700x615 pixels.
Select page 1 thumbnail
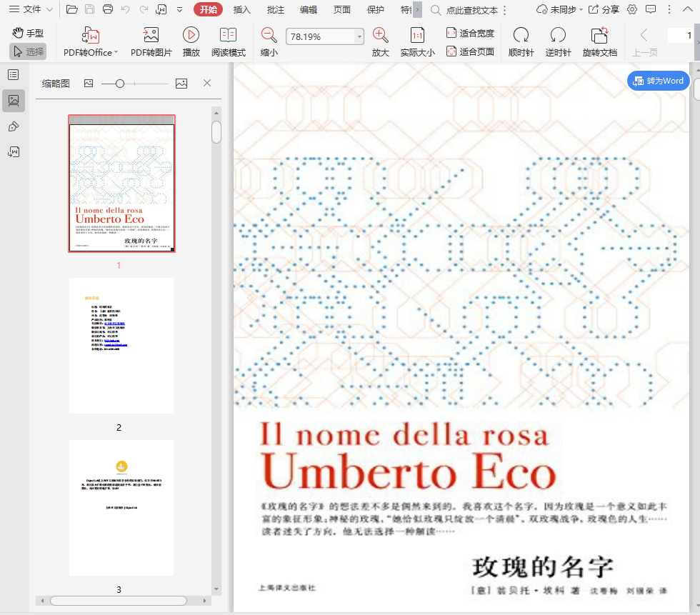121,184
